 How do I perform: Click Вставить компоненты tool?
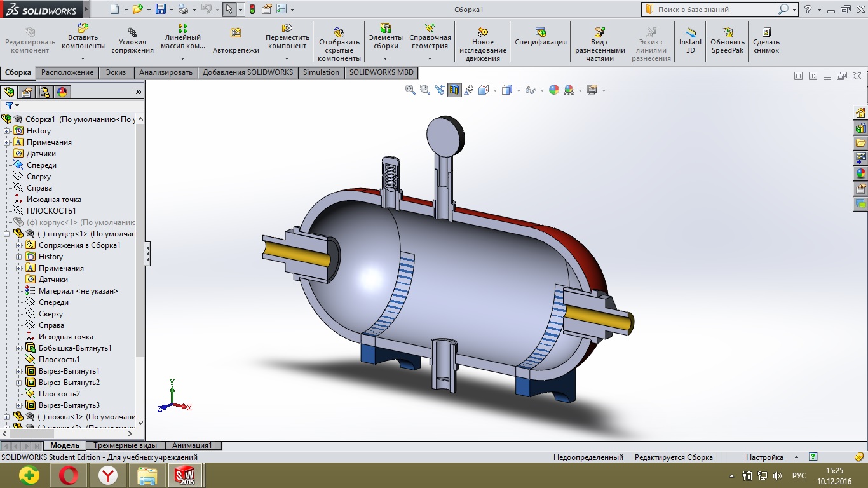(x=83, y=37)
